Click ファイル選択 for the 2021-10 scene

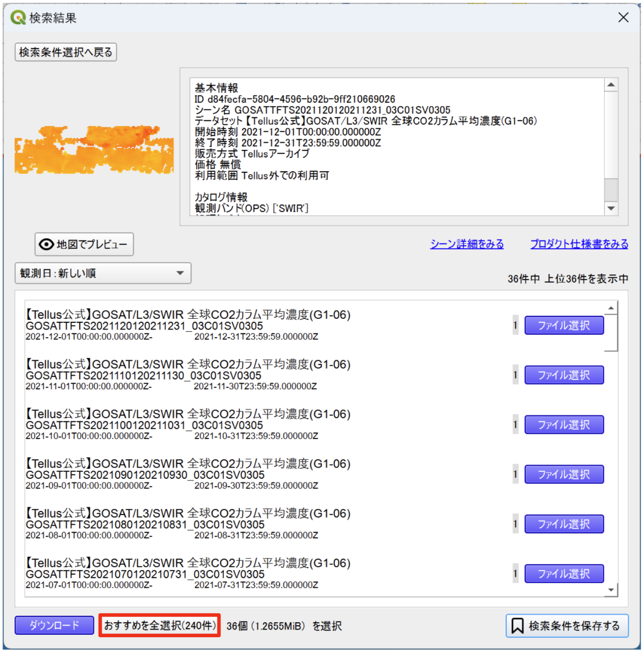564,425
